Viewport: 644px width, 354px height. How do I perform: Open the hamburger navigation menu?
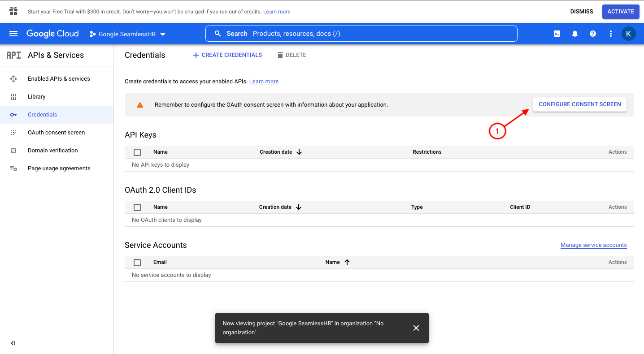tap(13, 34)
